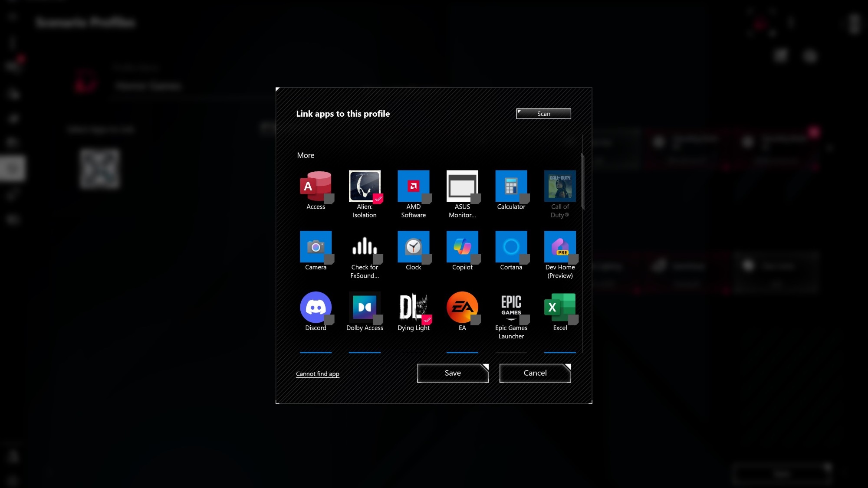Select the ASUS Monitor app icon
The image size is (868, 488).
[x=462, y=186]
